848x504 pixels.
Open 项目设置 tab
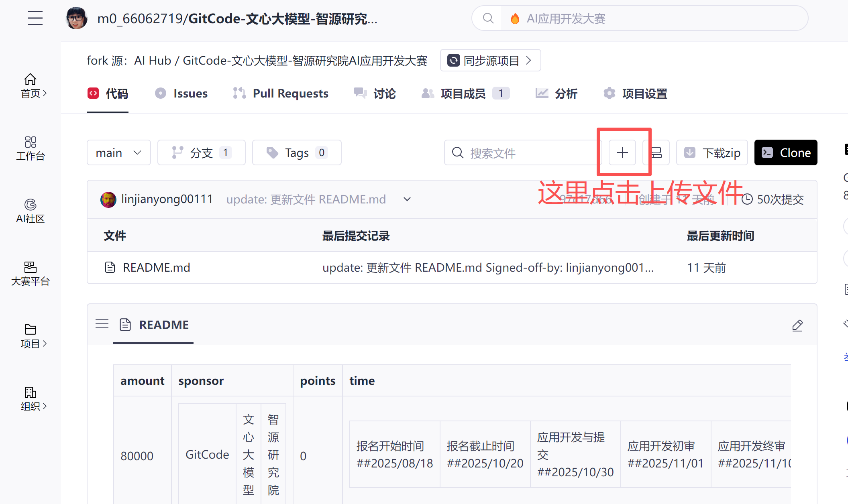(635, 93)
